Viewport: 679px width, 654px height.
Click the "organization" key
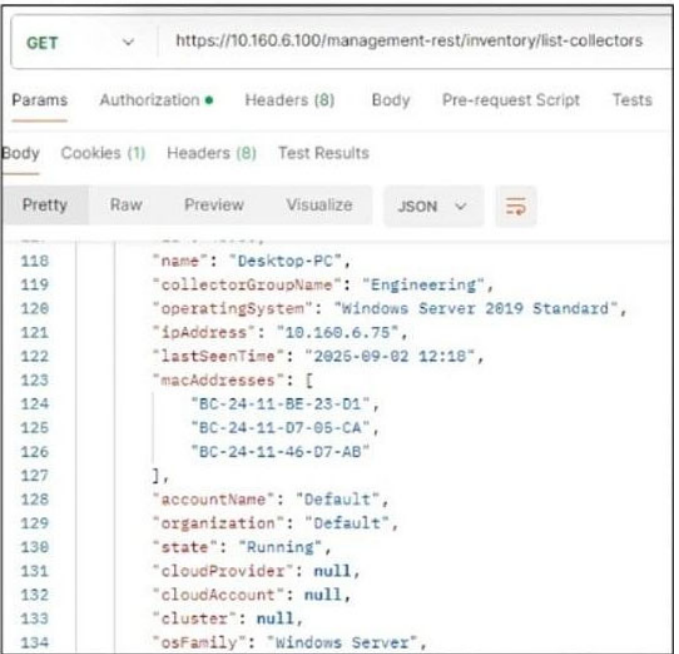pos(218,524)
